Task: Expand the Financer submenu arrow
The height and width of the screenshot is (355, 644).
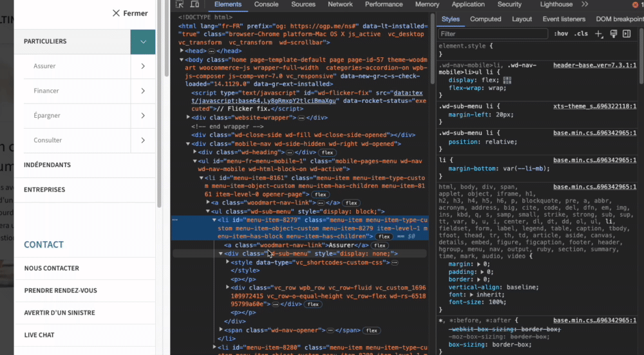Action: pos(143,91)
